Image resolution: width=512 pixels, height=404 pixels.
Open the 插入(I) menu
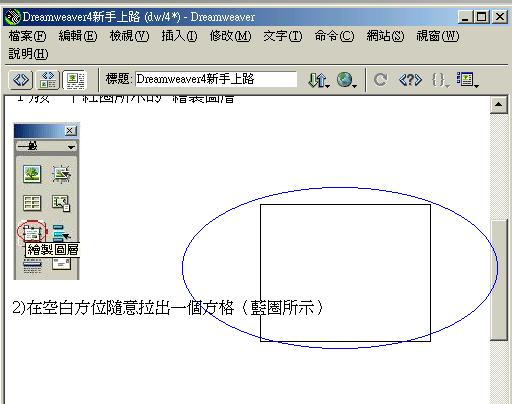point(179,36)
